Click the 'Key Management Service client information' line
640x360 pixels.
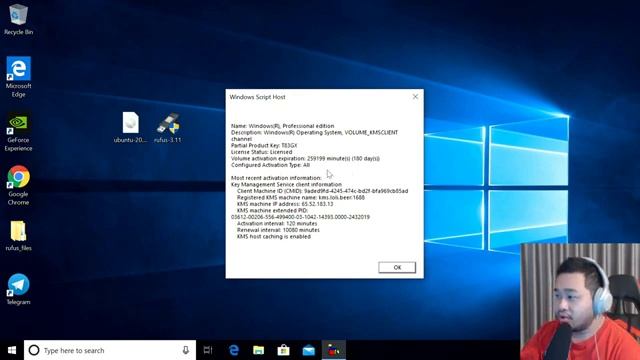[x=286, y=184]
